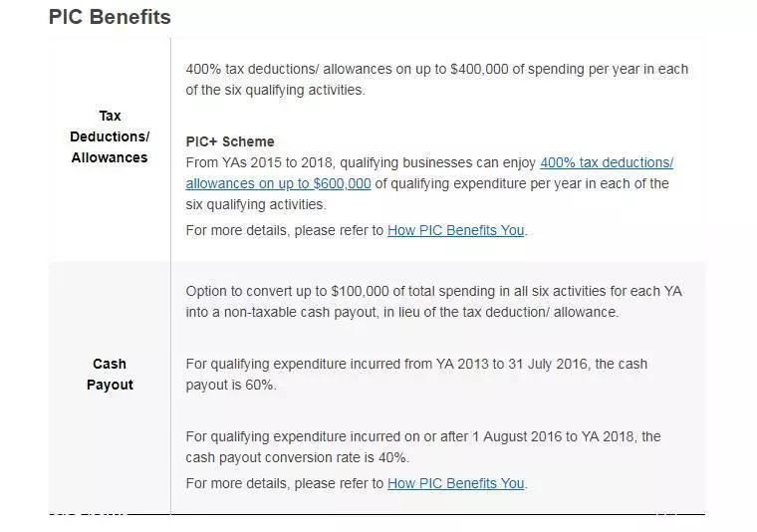Click 'of the six qualifying activities.' in first paragraph
757x532 pixels.
(275, 91)
